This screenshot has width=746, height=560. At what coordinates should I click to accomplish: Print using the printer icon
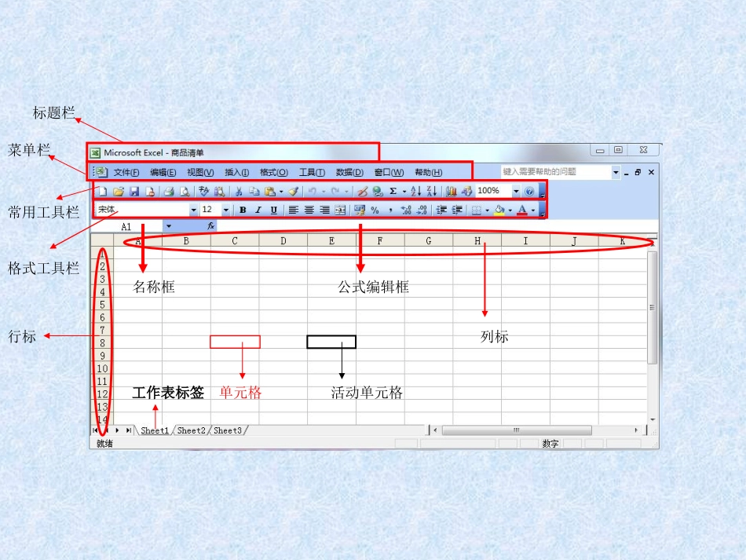pos(168,192)
